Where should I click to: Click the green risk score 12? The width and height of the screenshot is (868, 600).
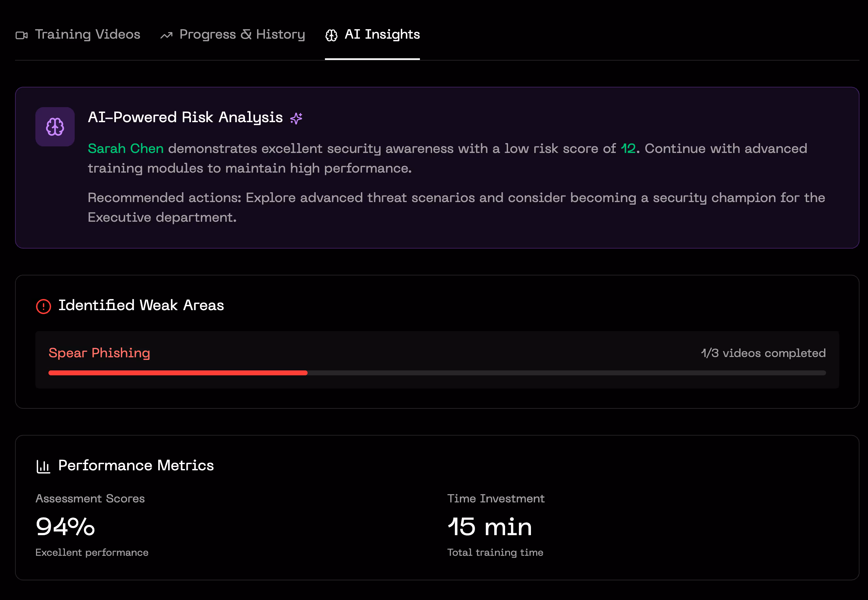(628, 148)
